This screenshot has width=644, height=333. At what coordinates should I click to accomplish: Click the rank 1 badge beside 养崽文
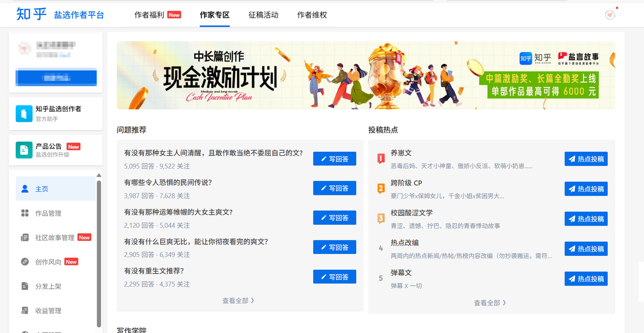[x=381, y=159]
